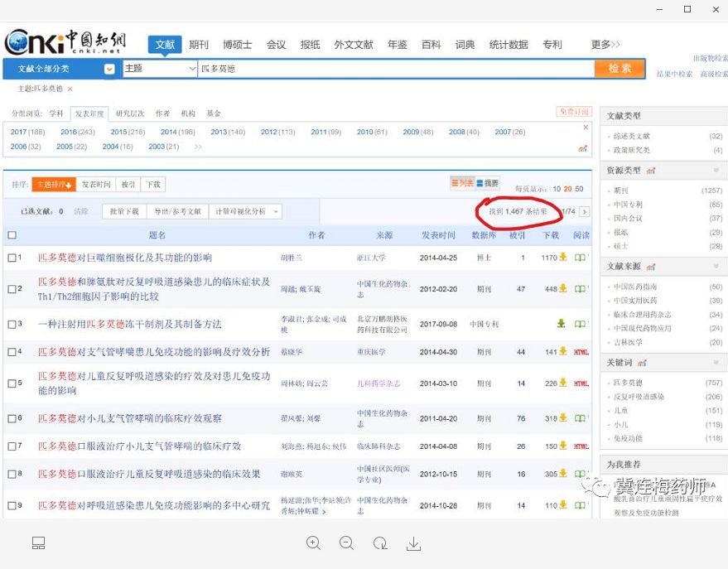The width and height of the screenshot is (728, 569).
Task: Switch to the 专利 tab
Action: pos(552,45)
